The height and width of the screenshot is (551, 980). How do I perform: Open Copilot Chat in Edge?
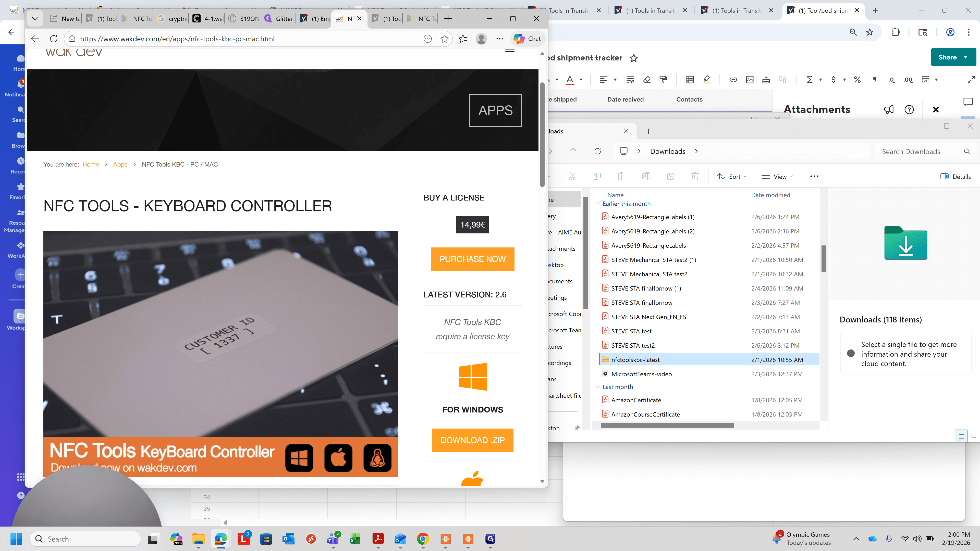[x=527, y=39]
